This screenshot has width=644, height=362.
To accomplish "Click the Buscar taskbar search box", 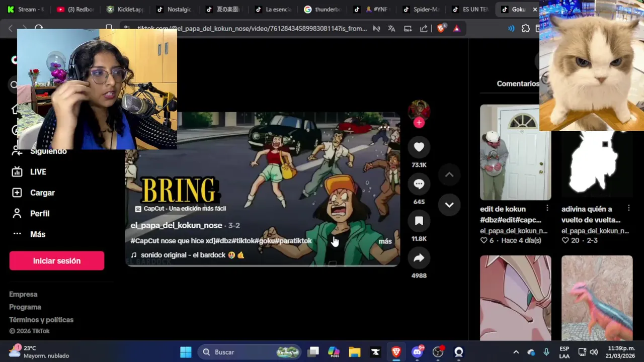I will (251, 352).
